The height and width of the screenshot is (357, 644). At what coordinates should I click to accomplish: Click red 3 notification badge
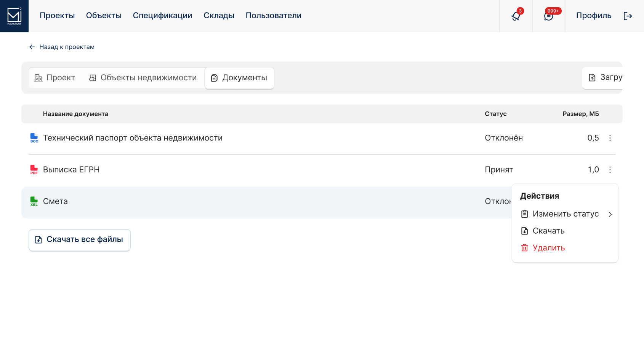[x=520, y=11]
